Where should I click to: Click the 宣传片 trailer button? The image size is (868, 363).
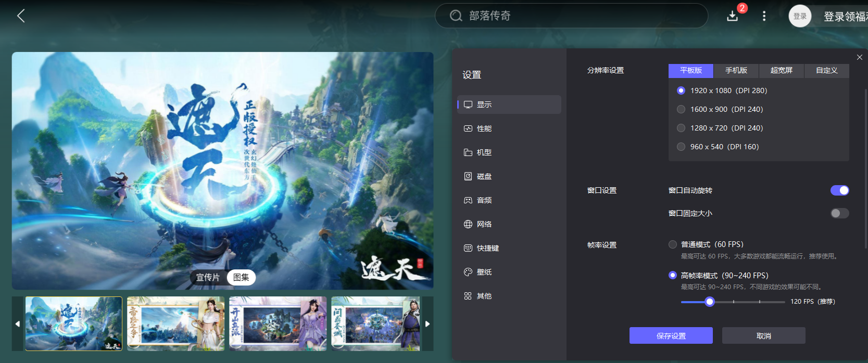tap(208, 278)
